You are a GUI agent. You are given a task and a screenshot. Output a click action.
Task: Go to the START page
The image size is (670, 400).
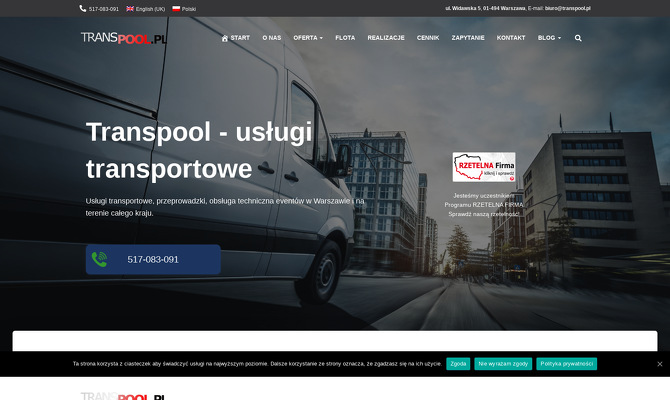(x=236, y=38)
